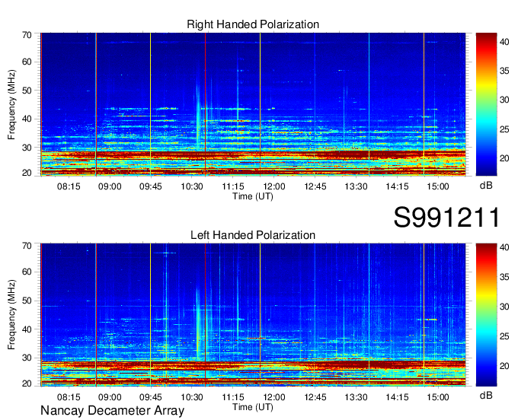Viewport: 518px width, 420px height.
Task: Click 12:45 tick under Right Handed plot
Action: (x=315, y=186)
